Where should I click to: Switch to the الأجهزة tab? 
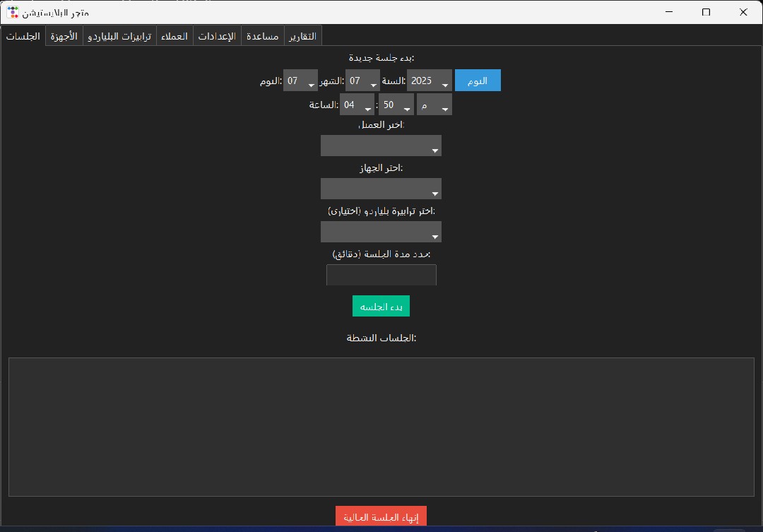point(64,36)
